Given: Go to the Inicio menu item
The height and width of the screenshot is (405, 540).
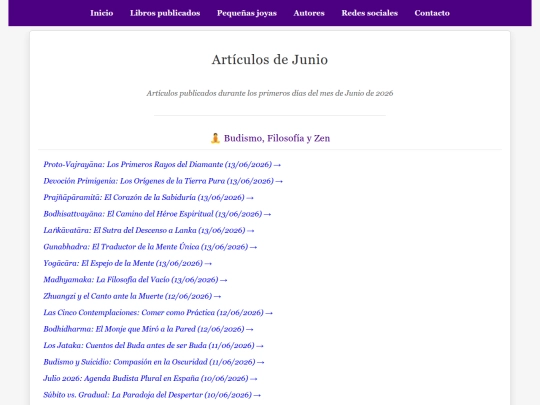Looking at the screenshot, I should point(102,13).
